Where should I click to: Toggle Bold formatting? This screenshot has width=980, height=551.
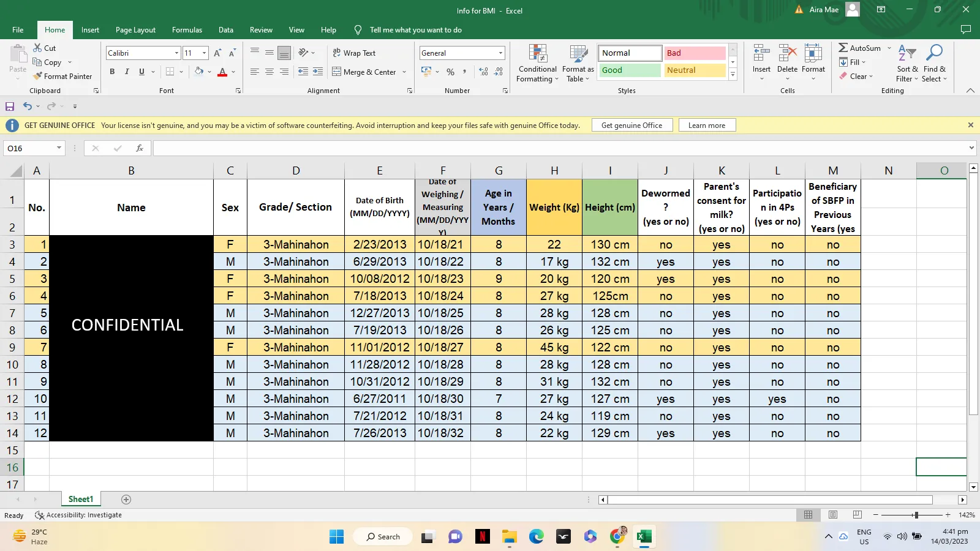click(x=112, y=72)
